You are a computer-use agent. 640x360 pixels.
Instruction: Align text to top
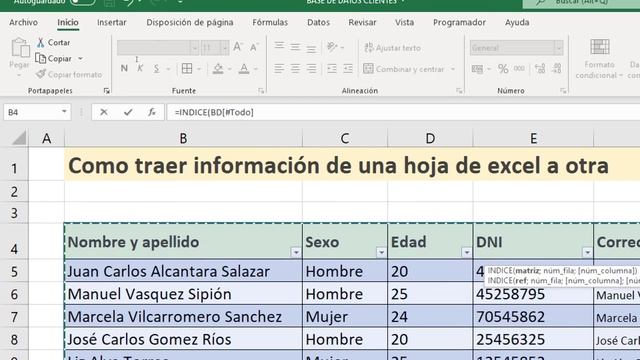tap(279, 47)
